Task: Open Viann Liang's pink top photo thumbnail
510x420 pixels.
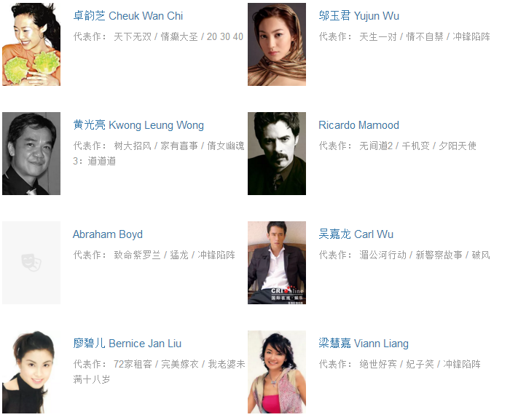Action: tap(277, 372)
